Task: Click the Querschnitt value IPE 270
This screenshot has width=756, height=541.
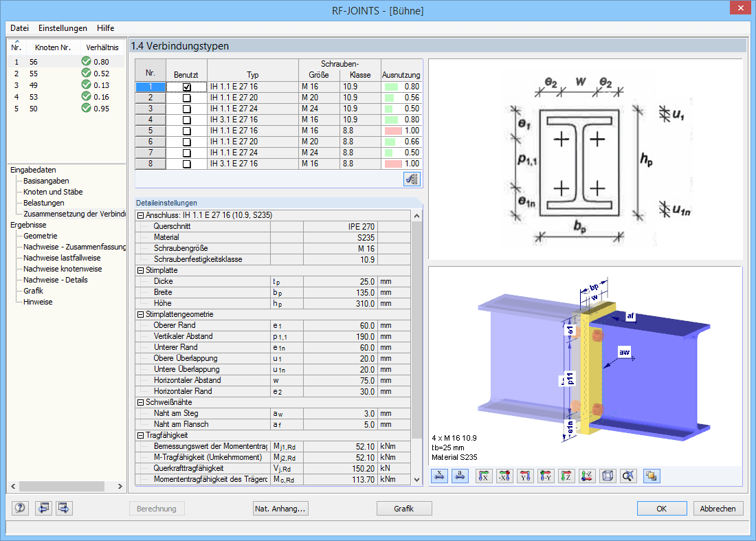Action: click(x=340, y=227)
